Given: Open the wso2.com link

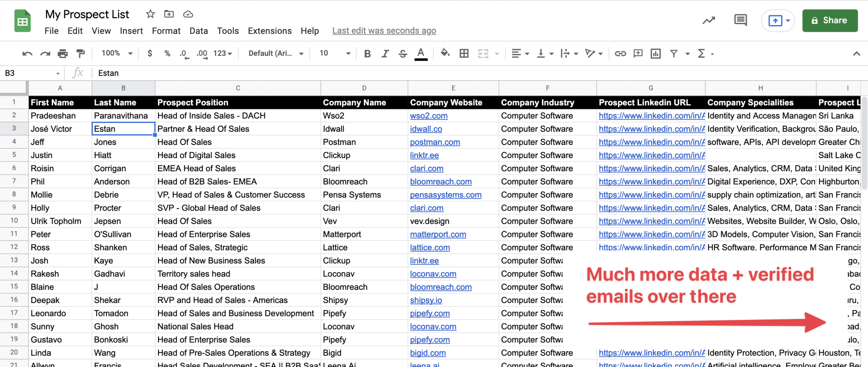Looking at the screenshot, I should [x=428, y=116].
